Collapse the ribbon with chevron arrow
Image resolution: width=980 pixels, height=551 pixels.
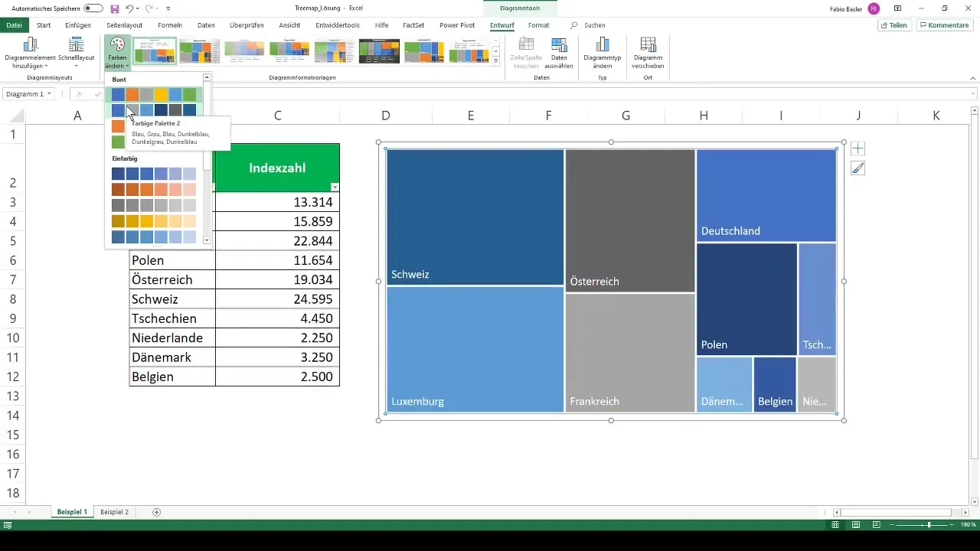[x=972, y=77]
